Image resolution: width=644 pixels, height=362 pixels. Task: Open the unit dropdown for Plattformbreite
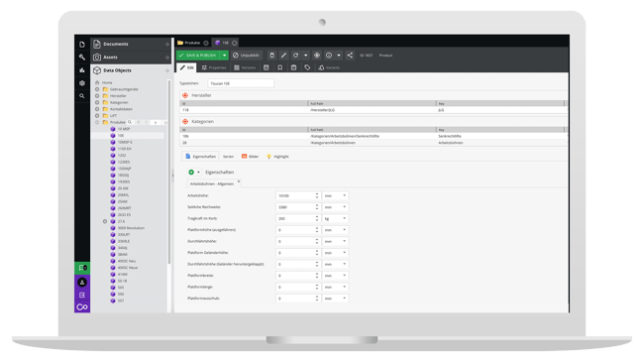click(x=344, y=276)
